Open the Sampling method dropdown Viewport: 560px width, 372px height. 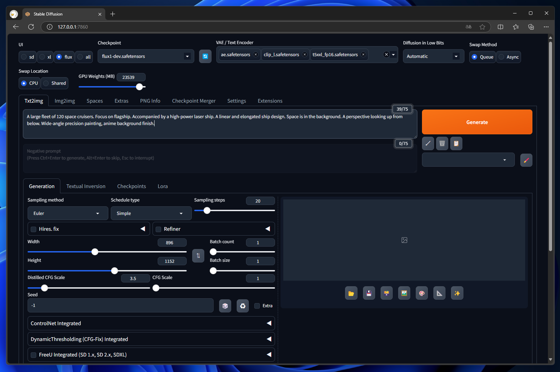[x=68, y=213]
